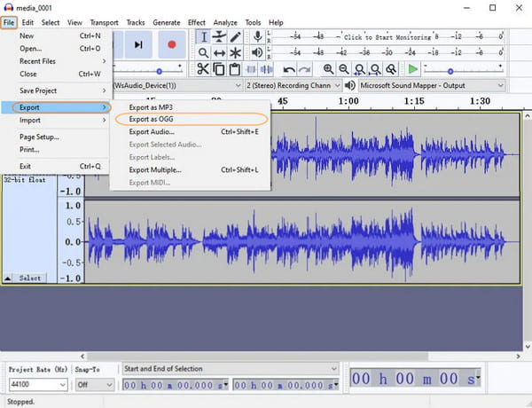Click the Silence audio icon
This screenshot has height=408, width=532.
[x=266, y=69]
